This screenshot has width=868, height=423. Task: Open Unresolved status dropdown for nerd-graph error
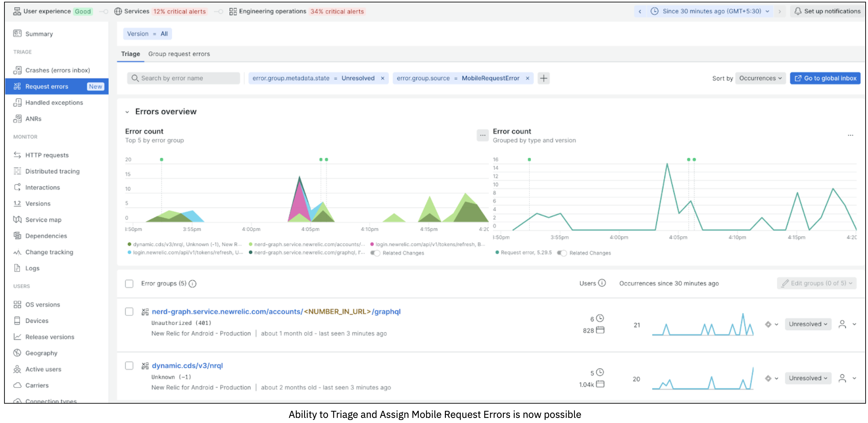tap(808, 324)
